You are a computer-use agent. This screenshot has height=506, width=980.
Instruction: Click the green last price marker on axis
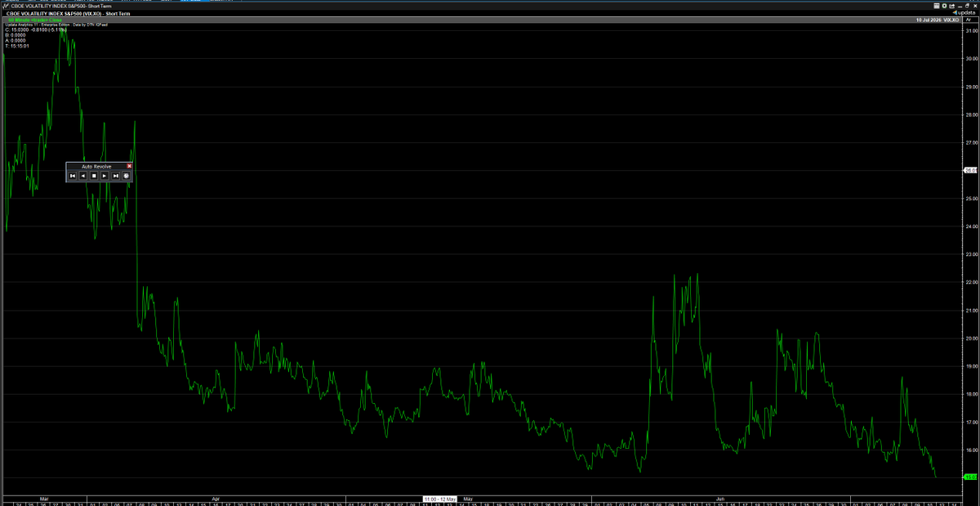coord(970,477)
